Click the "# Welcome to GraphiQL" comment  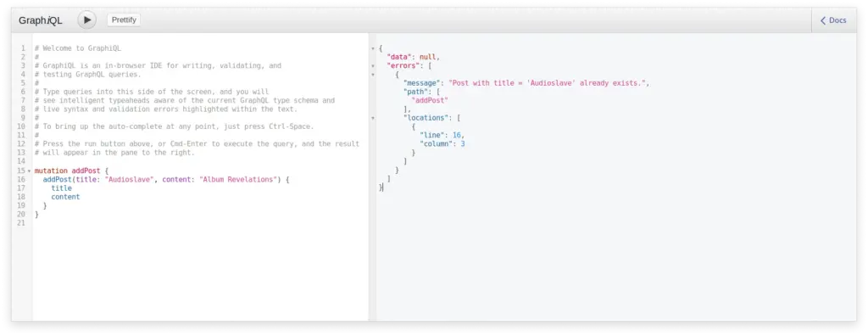tap(77, 48)
